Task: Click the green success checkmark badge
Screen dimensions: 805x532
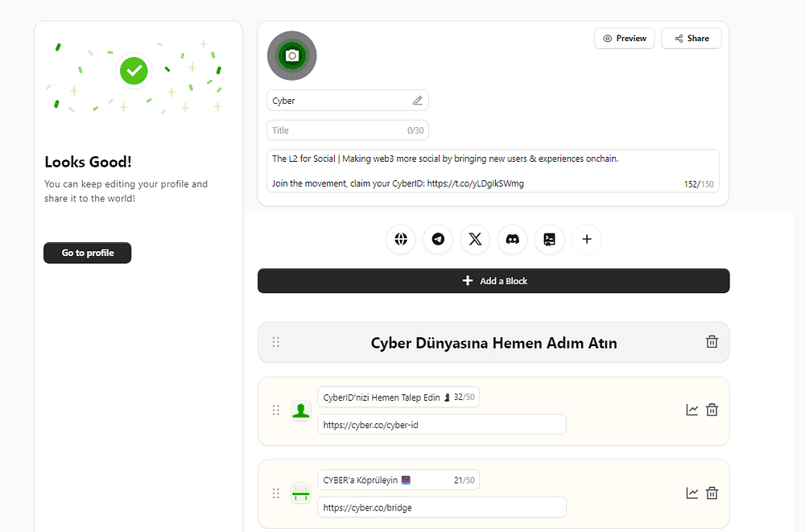Action: coord(134,71)
